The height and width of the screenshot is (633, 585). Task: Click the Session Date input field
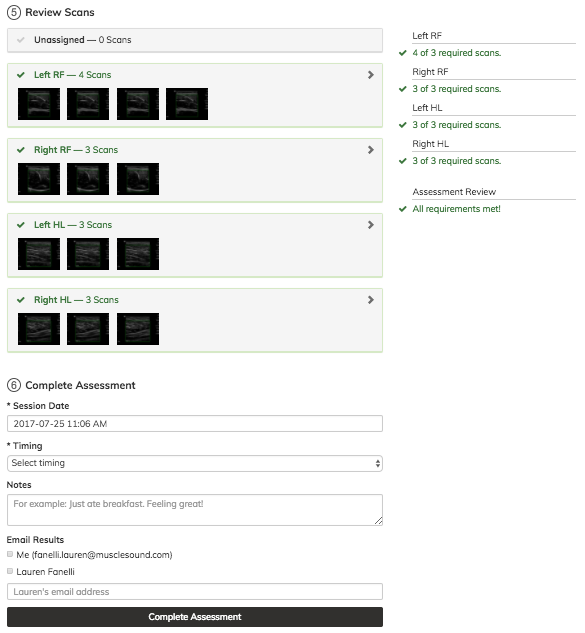coord(195,423)
